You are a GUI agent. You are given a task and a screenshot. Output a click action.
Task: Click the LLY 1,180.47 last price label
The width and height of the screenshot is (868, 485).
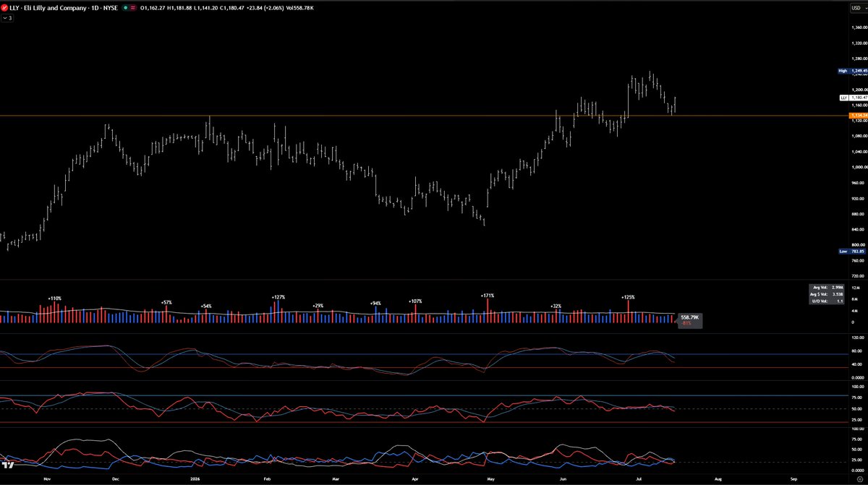tap(853, 97)
